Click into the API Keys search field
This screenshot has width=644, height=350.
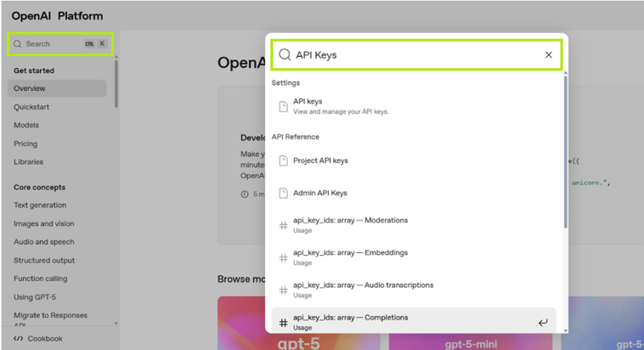(x=416, y=54)
